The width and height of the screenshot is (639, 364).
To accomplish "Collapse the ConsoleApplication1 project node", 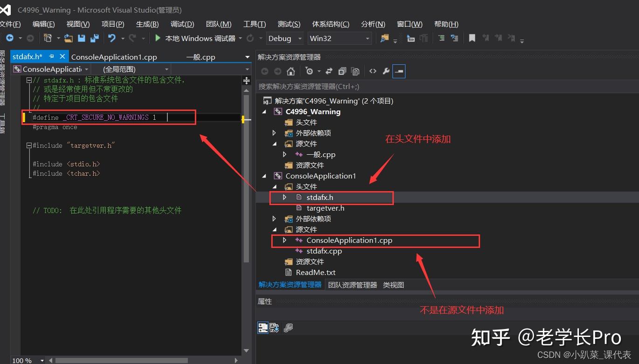I will point(264,176).
